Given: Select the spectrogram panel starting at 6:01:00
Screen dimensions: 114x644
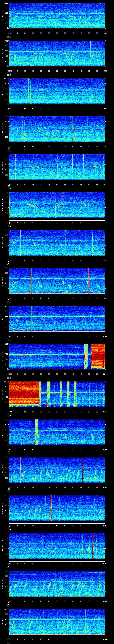Looking at the screenshot, I should [57, 16].
